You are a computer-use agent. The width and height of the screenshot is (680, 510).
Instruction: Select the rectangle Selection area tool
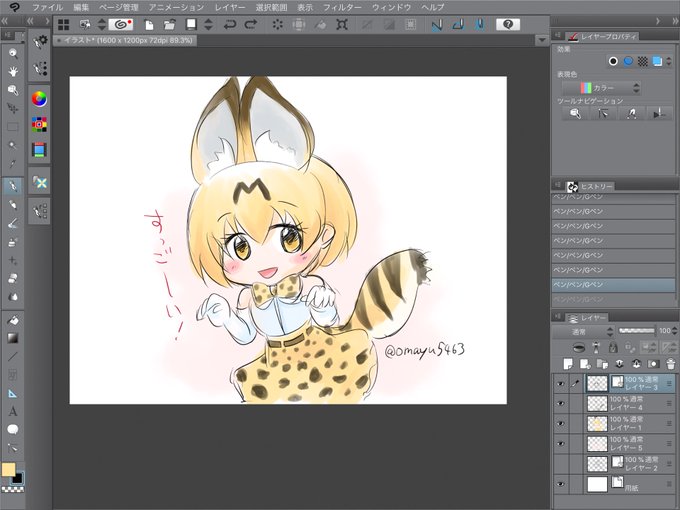tap(13, 127)
